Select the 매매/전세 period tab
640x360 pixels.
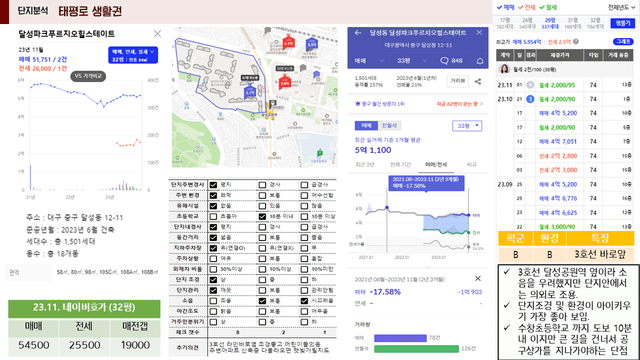[436, 164]
